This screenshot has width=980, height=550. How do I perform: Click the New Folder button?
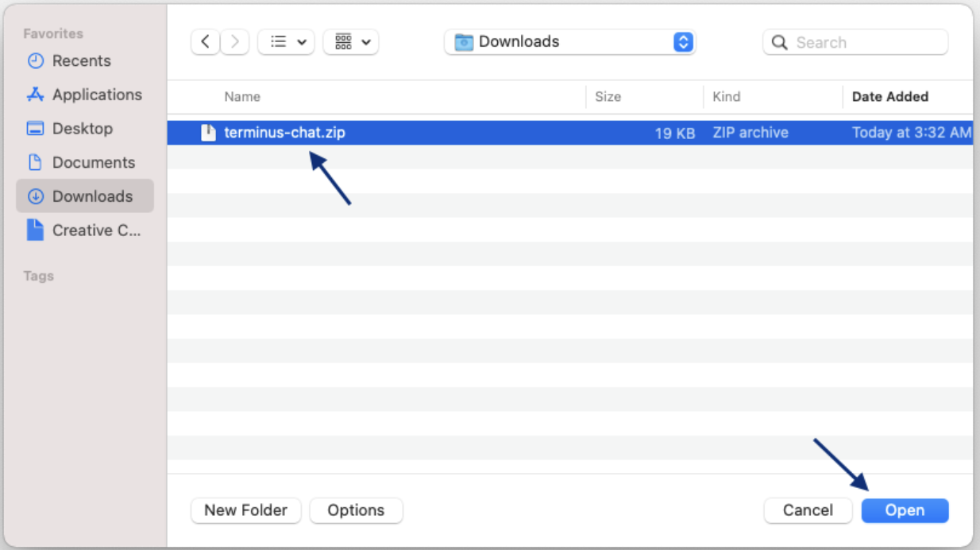coord(246,510)
